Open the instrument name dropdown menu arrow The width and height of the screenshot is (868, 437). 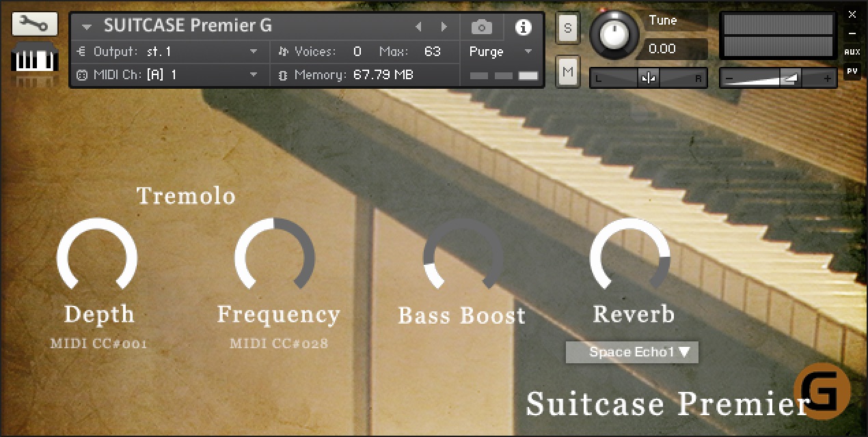coord(86,27)
